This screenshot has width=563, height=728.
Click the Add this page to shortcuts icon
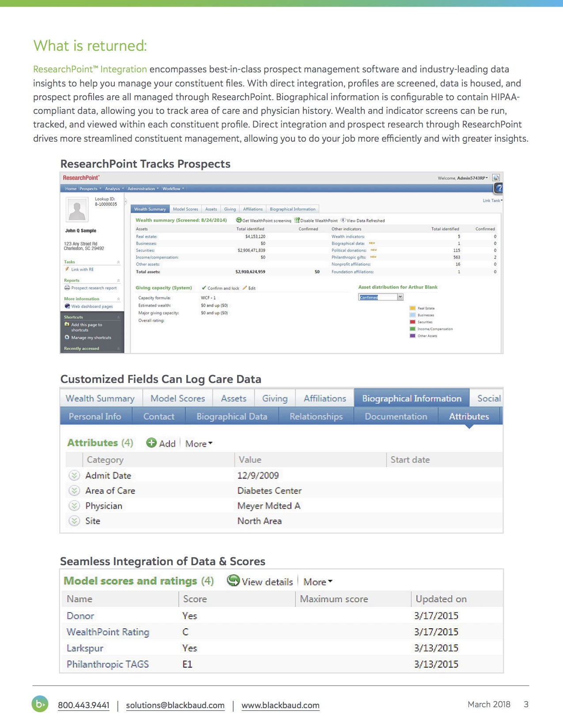[67, 324]
